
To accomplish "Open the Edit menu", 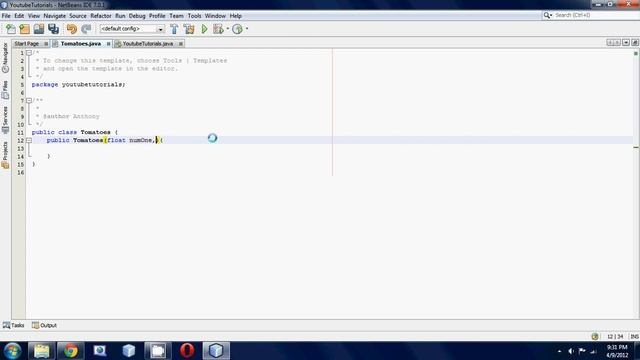I will (19, 16).
